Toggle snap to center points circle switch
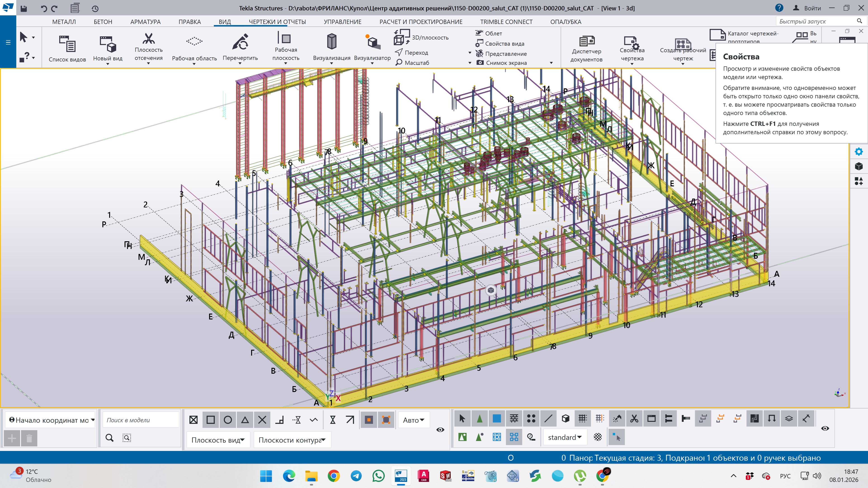This screenshot has width=868, height=488. (x=228, y=420)
